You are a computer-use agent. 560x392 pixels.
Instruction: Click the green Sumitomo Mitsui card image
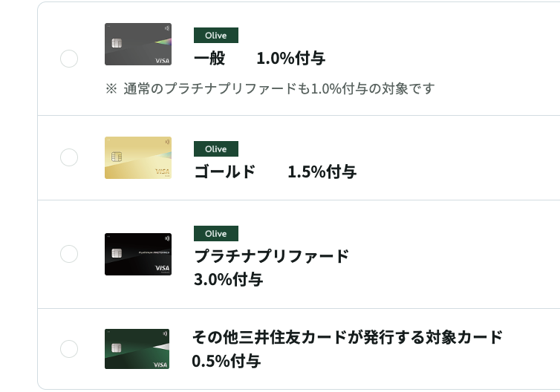(138, 349)
